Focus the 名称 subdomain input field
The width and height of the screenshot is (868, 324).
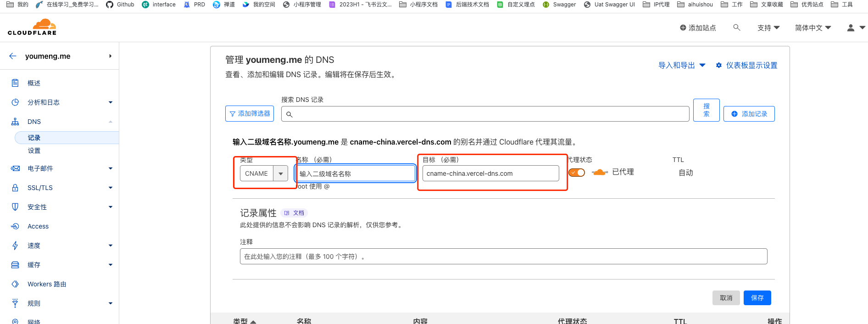coord(355,173)
